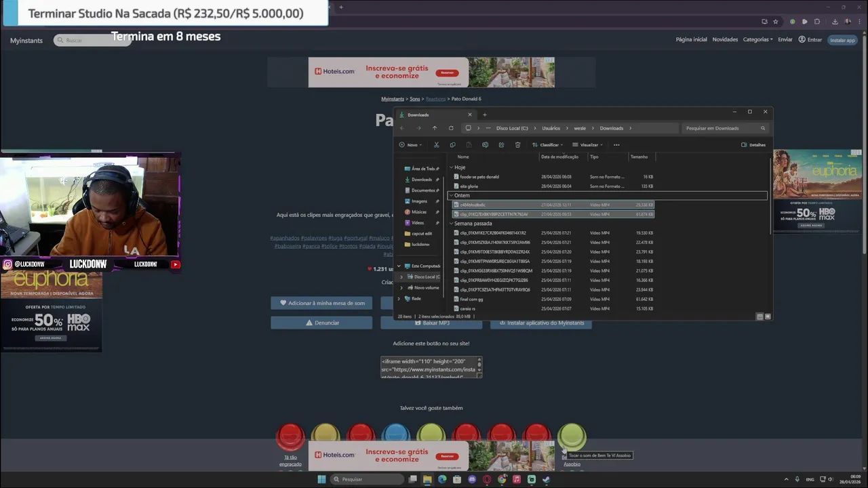Collapse the Semana passada group
868x488 pixels.
[452, 223]
